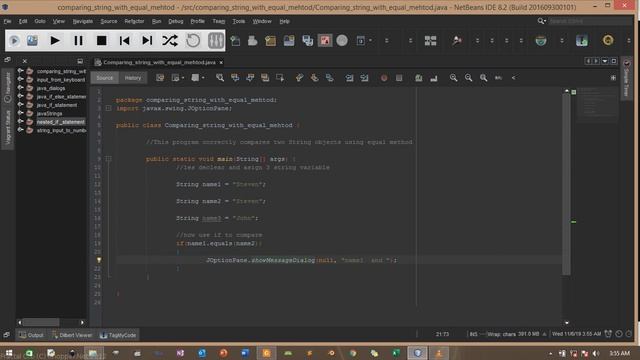Minimize the Projects panel
640x360 pixels.
pos(80,61)
